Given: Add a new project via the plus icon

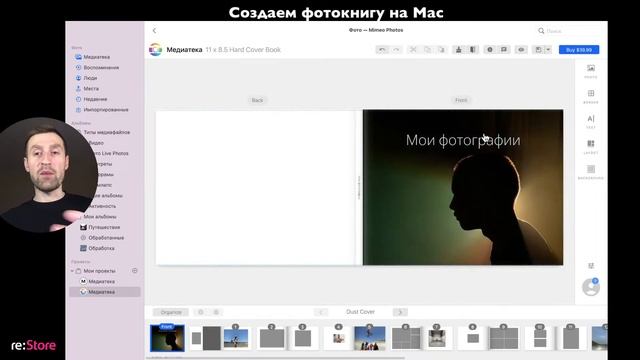Looking at the screenshot, I should 135,271.
